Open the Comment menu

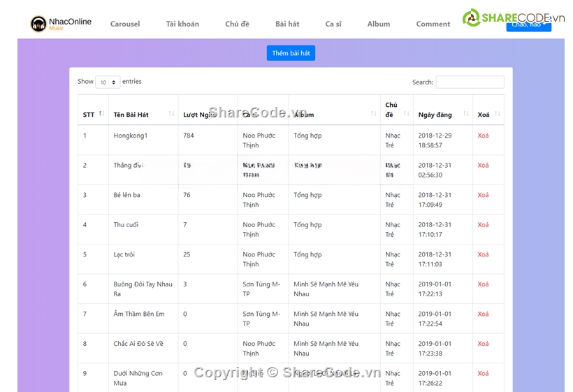click(x=433, y=24)
